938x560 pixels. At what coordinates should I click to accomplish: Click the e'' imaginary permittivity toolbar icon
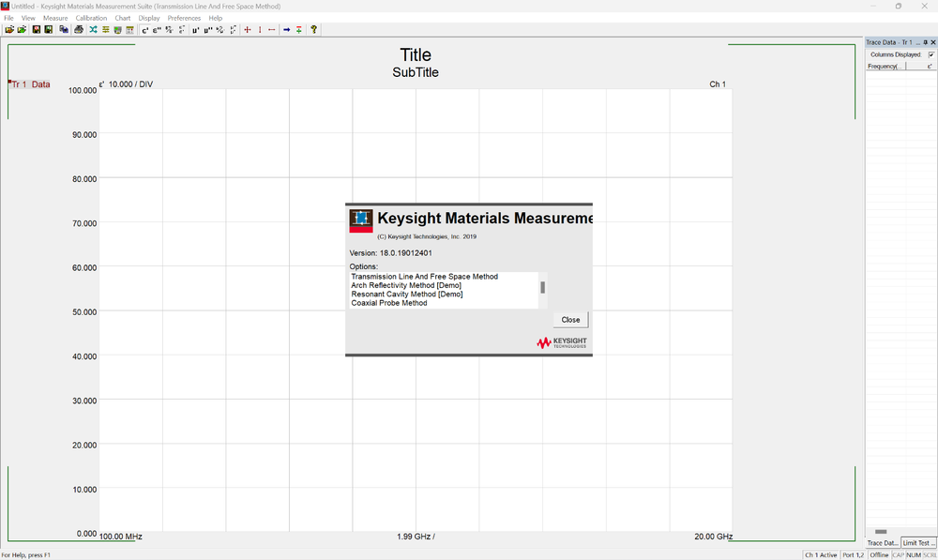coord(157,30)
